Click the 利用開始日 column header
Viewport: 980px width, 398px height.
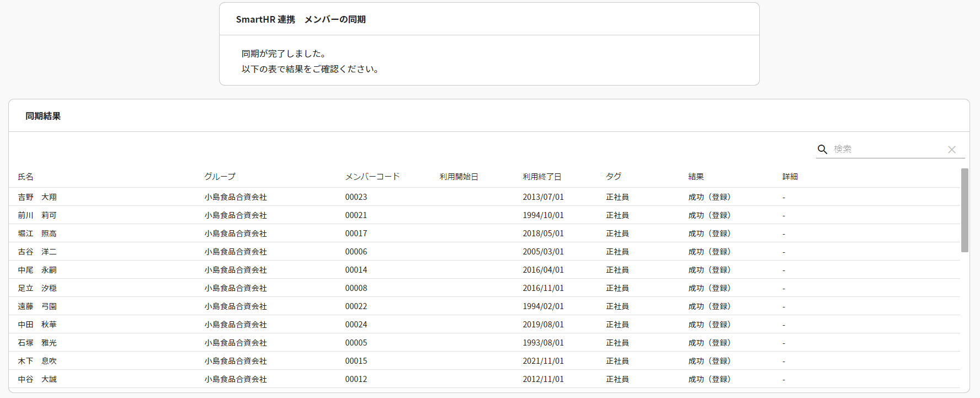pyautogui.click(x=459, y=177)
